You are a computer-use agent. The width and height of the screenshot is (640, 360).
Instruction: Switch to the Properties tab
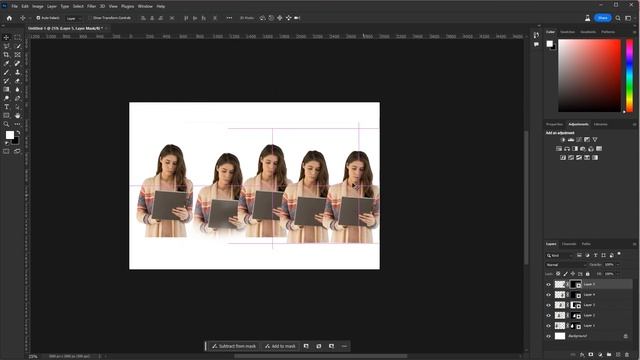[x=554, y=124]
